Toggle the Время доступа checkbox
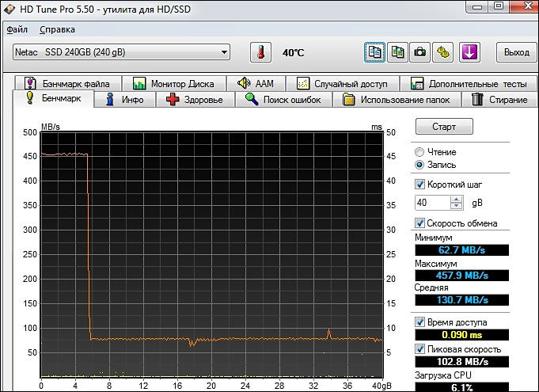This screenshot has height=392, width=539. 419,322
